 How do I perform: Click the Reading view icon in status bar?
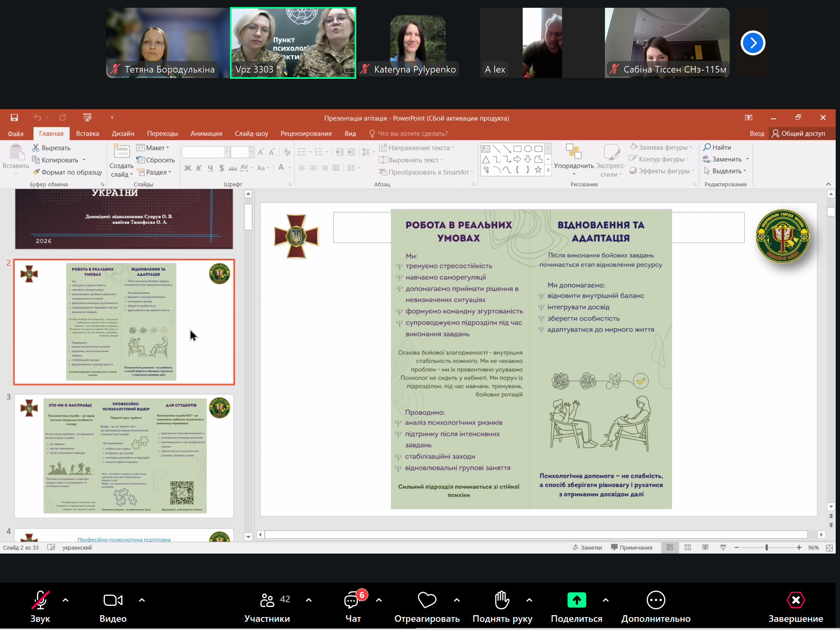[x=705, y=548]
